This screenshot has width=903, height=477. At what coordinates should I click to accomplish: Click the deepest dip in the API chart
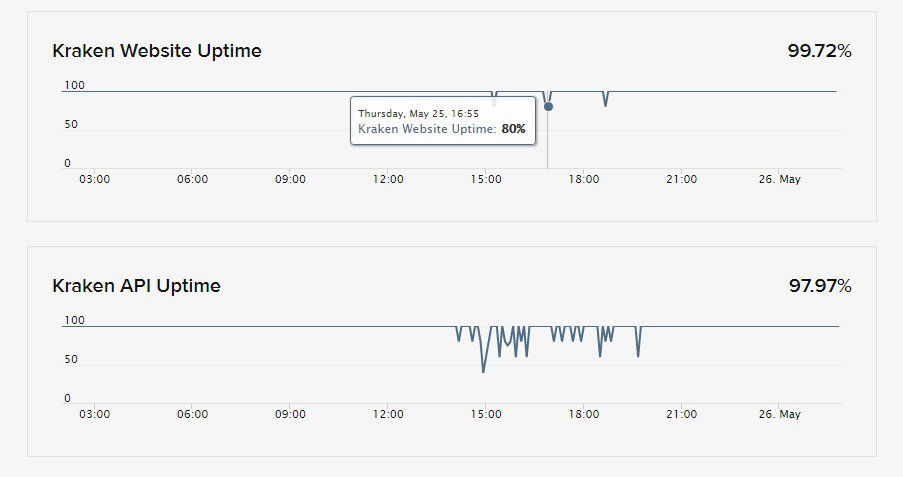[x=484, y=371]
